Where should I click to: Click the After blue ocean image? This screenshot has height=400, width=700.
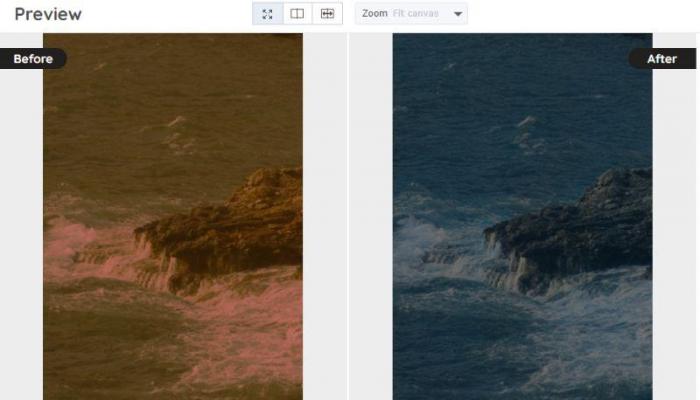pos(522,217)
